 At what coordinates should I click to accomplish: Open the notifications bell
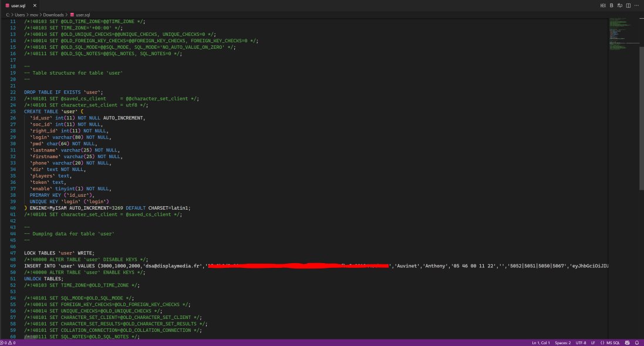638,342
